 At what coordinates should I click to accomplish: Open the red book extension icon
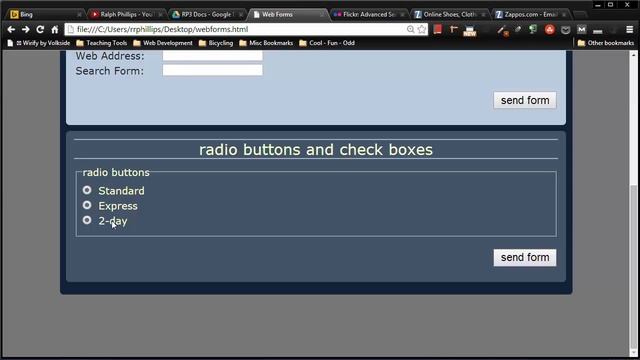click(438, 29)
